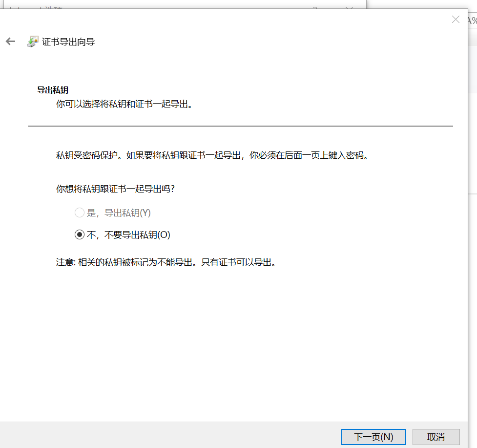The width and height of the screenshot is (477, 448).
Task: Click the A% text at the right edge
Action: tap(471, 21)
